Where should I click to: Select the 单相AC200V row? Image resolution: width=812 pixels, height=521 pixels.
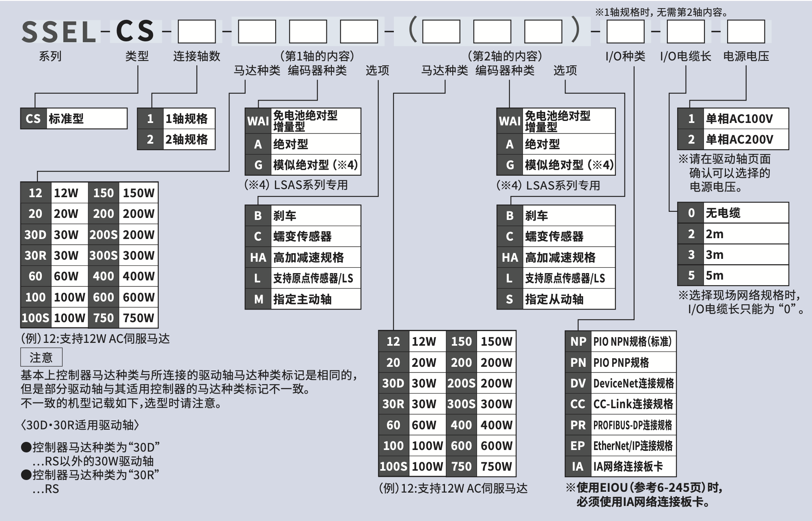point(733,140)
